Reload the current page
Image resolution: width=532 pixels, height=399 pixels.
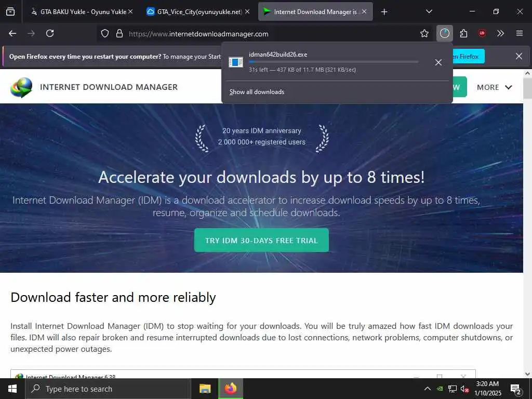tap(50, 33)
